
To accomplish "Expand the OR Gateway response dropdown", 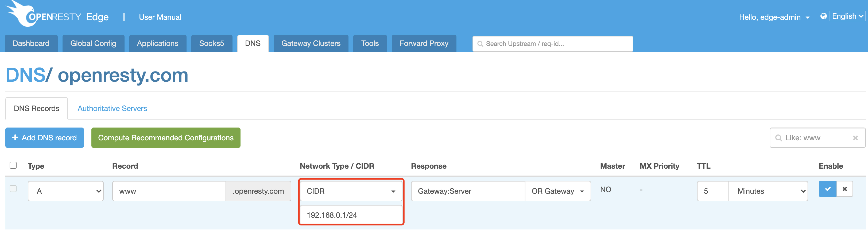I will [x=558, y=191].
